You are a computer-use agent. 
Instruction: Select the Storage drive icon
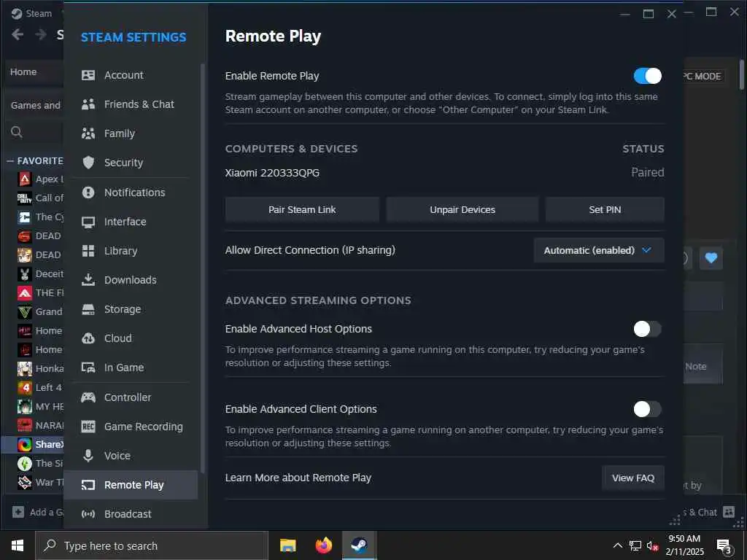pyautogui.click(x=88, y=309)
